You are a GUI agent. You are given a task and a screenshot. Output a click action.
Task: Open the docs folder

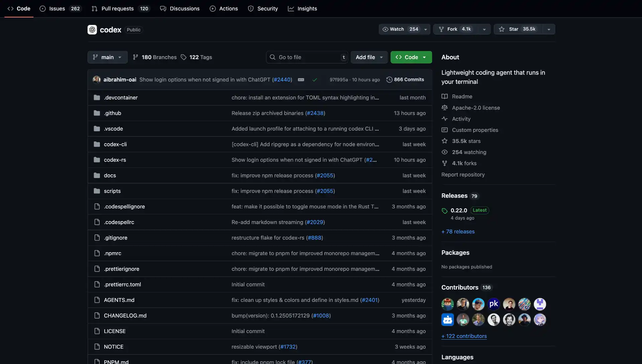[110, 175]
